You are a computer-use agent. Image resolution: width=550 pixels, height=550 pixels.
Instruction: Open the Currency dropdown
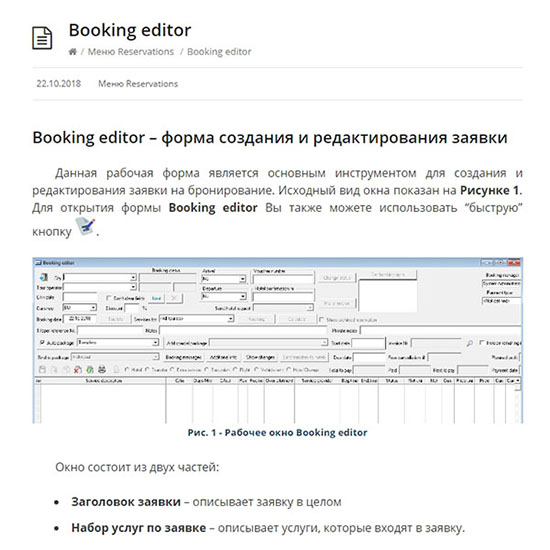point(93,308)
